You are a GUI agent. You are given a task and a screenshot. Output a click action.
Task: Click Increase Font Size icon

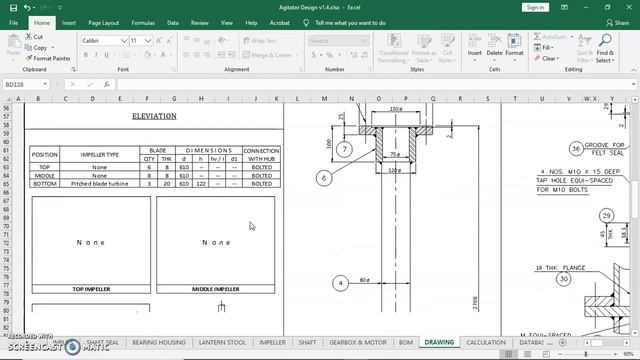[159, 40]
